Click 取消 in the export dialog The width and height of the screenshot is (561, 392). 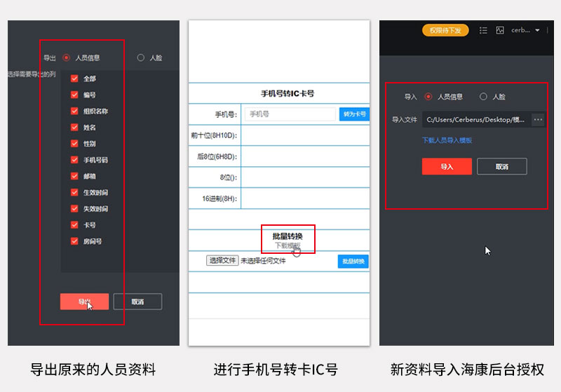[137, 302]
